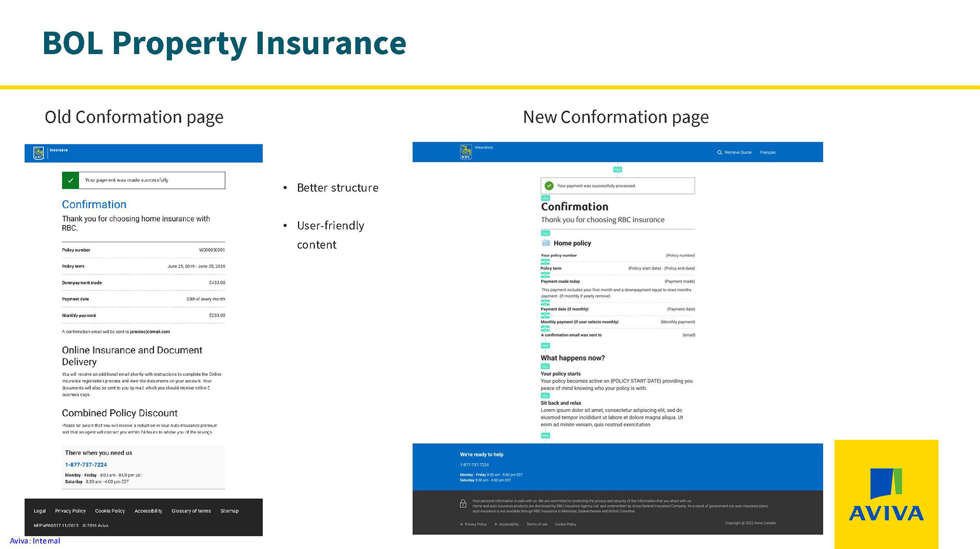Click the plus icon before Accessibility in new footer
Image resolution: width=980 pixels, height=549 pixels.
pyautogui.click(x=496, y=524)
